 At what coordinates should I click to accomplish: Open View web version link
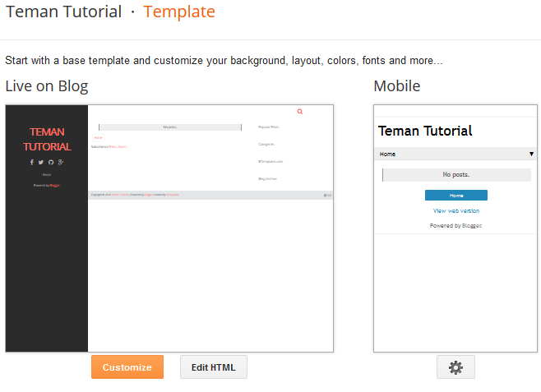point(456,210)
